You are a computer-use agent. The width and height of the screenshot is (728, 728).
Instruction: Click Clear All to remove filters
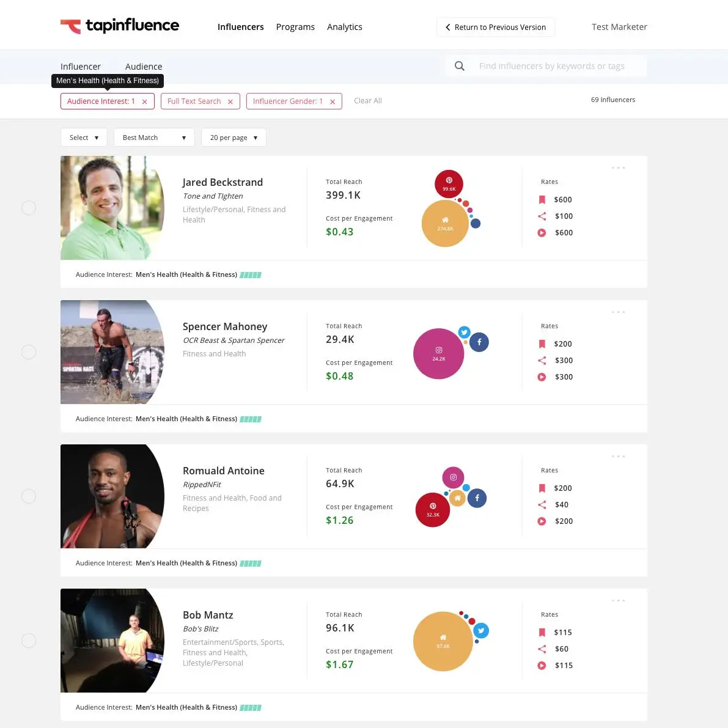click(x=367, y=100)
